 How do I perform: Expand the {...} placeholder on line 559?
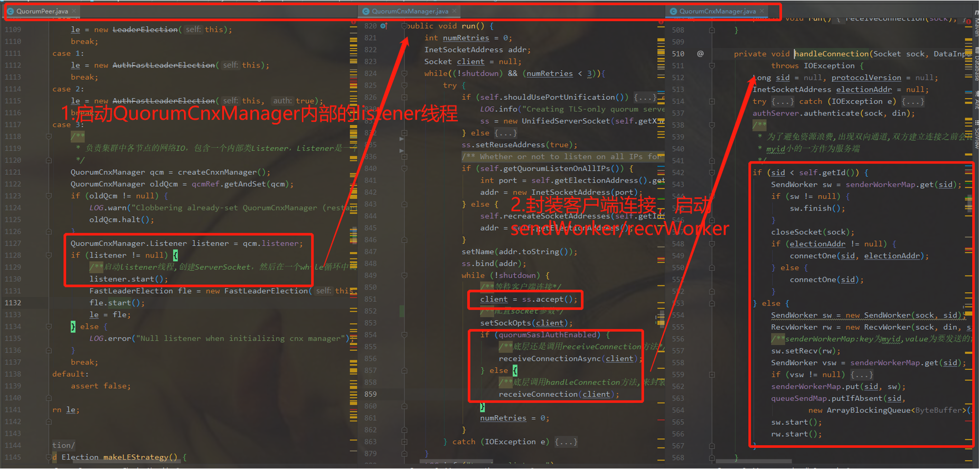(x=862, y=375)
